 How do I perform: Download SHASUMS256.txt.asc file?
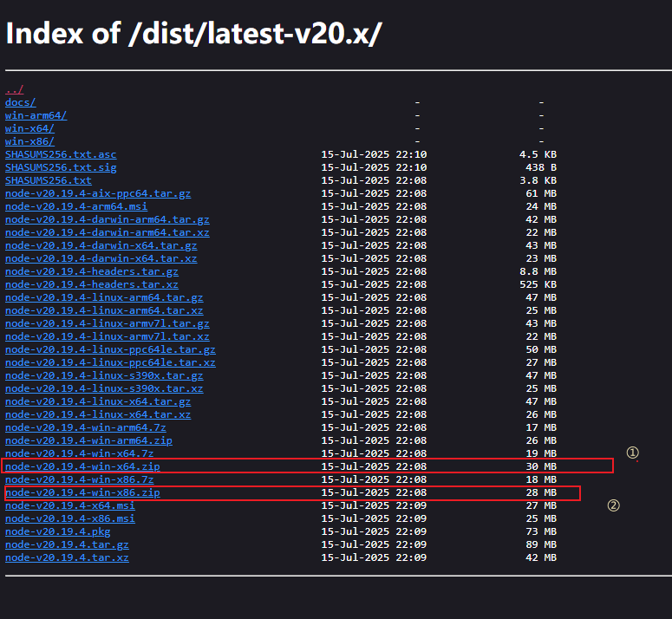61,154
